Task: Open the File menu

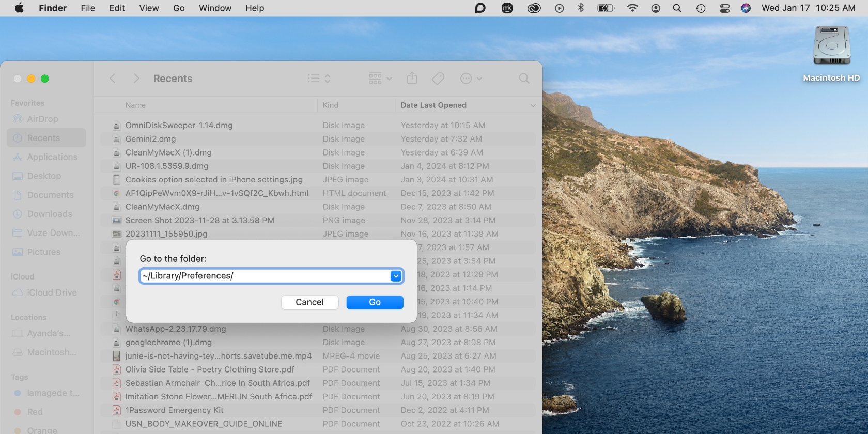Action: click(x=88, y=8)
